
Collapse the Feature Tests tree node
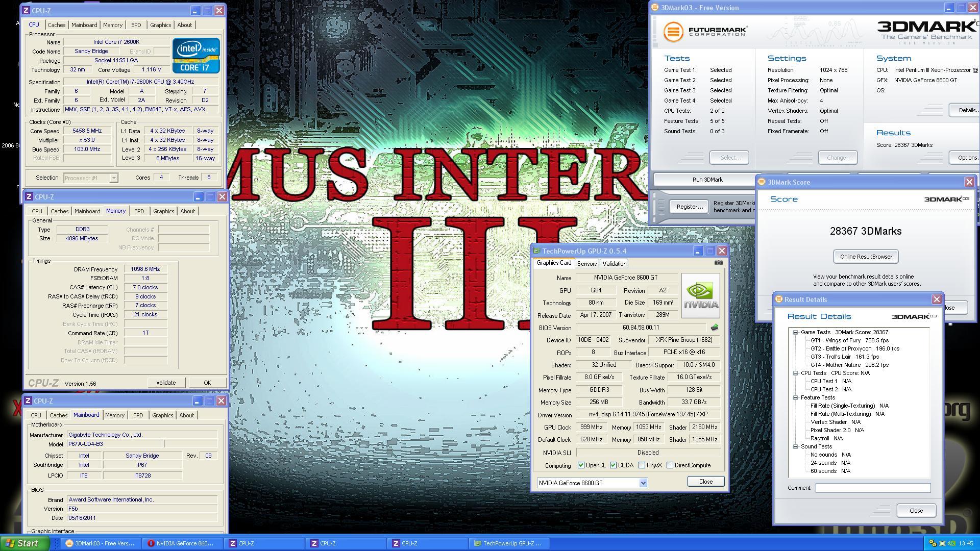click(795, 397)
